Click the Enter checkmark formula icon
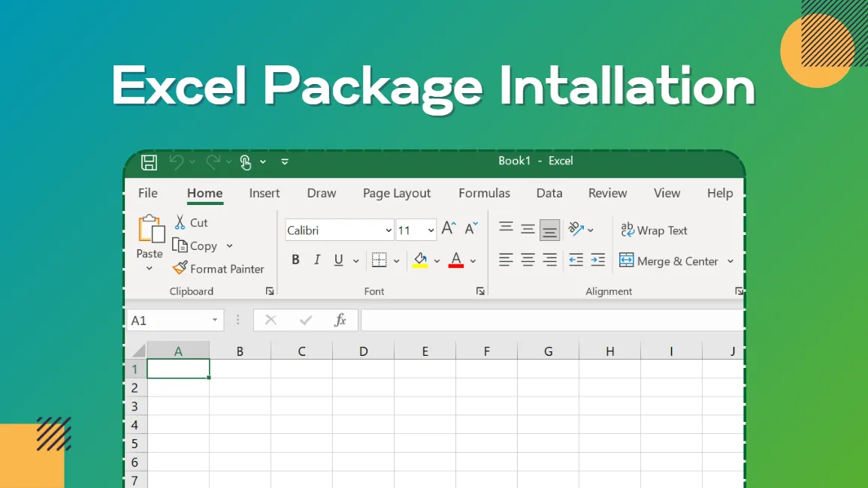 click(x=306, y=320)
